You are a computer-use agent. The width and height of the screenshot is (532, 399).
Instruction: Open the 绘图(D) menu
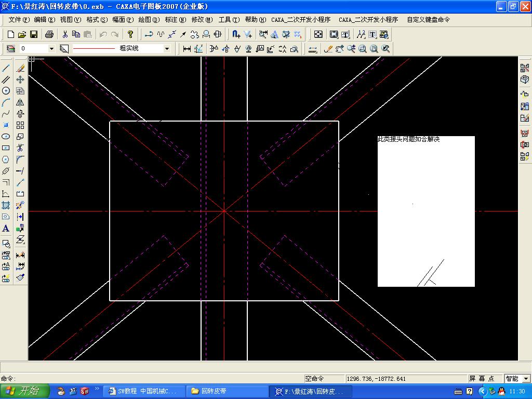pyautogui.click(x=149, y=20)
